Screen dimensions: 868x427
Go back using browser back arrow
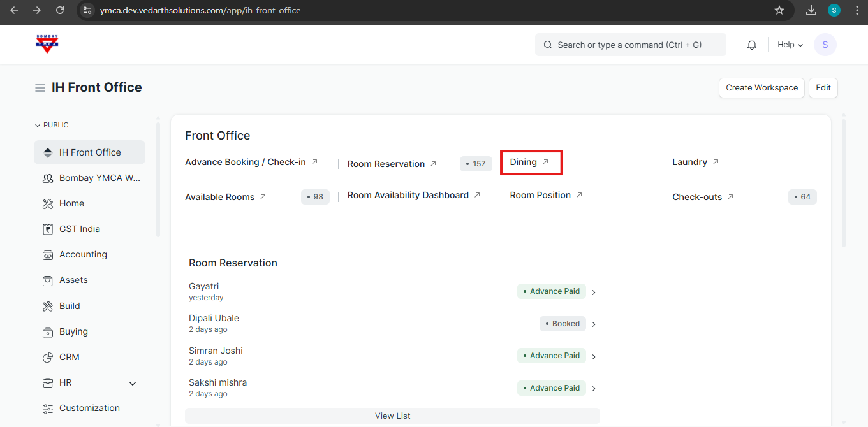tap(14, 10)
